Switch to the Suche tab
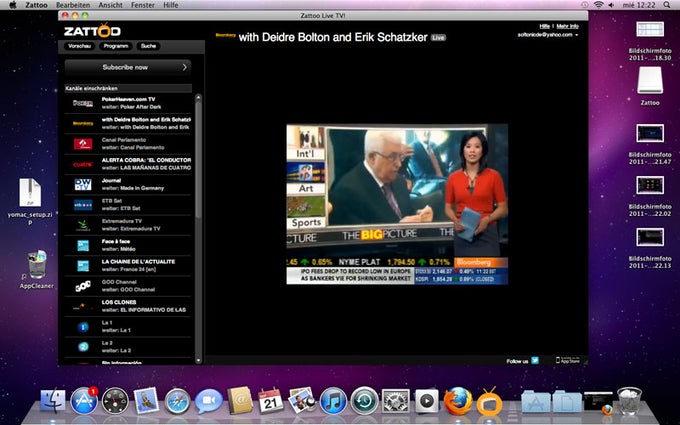Image resolution: width=680 pixels, height=425 pixels. click(148, 46)
